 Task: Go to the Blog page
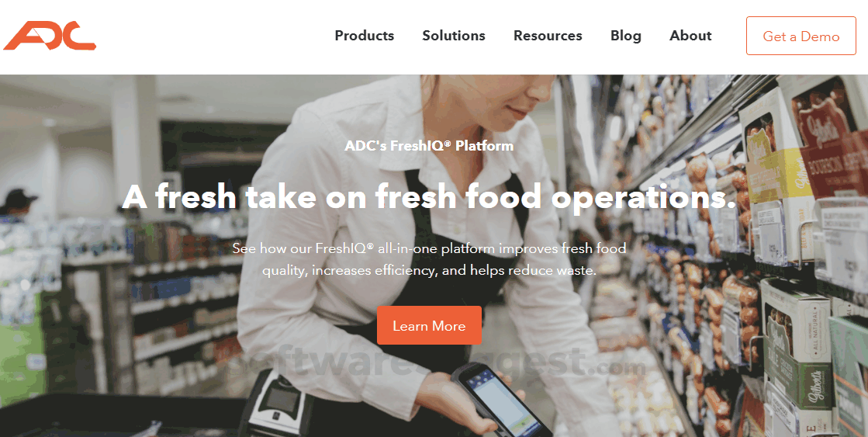625,36
